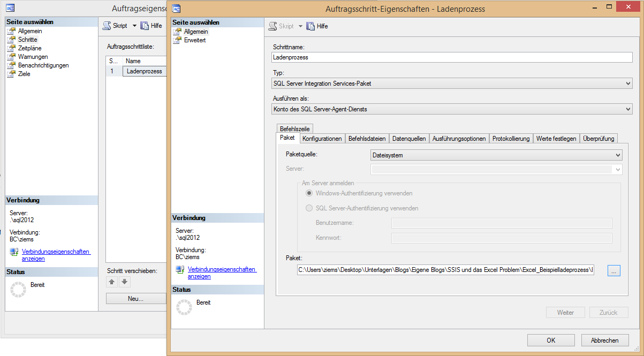The height and width of the screenshot is (356, 644).
Task: Switch to the Protokollierung tab
Action: [x=511, y=139]
